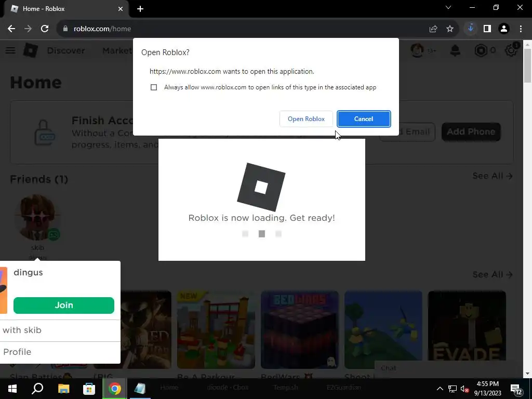
Task: Click the network tray icon
Action: (453, 389)
